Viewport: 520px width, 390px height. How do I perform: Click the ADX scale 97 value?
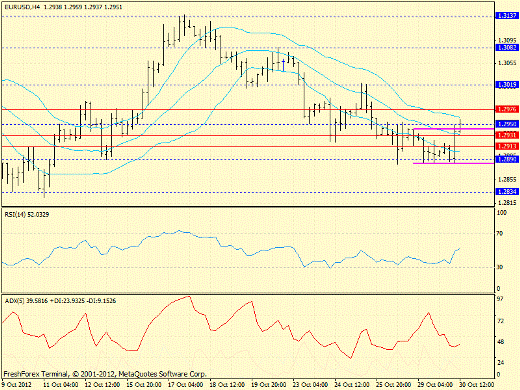500,299
